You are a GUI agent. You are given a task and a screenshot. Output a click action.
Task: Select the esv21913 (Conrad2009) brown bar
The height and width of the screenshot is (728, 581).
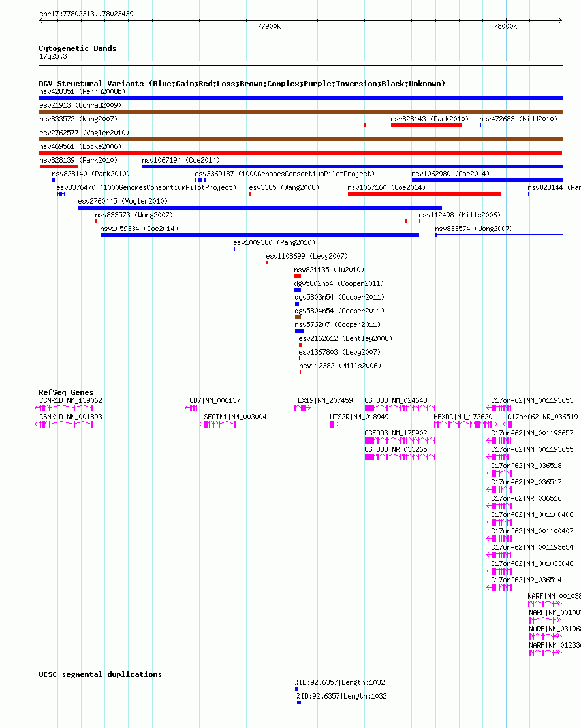click(x=301, y=112)
